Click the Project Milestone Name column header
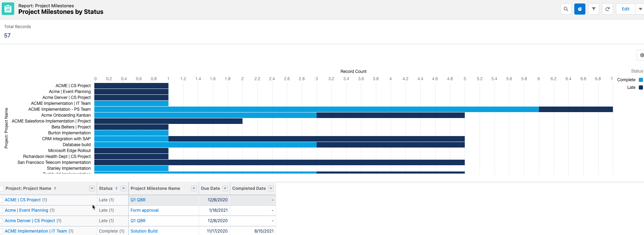This screenshot has width=644, height=235. click(155, 188)
